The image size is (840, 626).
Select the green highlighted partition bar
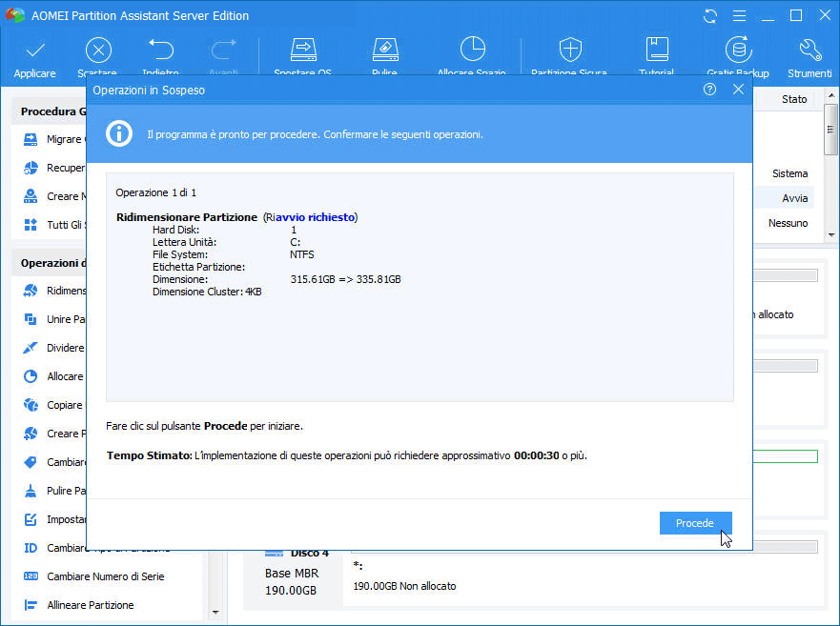(x=786, y=456)
